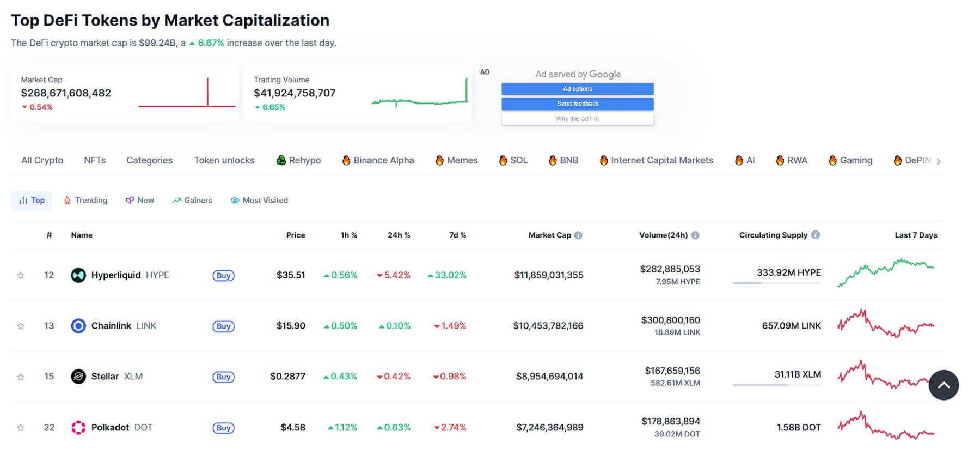Click the Hyperliquid token logo icon
The height and width of the screenshot is (455, 980).
(x=78, y=275)
